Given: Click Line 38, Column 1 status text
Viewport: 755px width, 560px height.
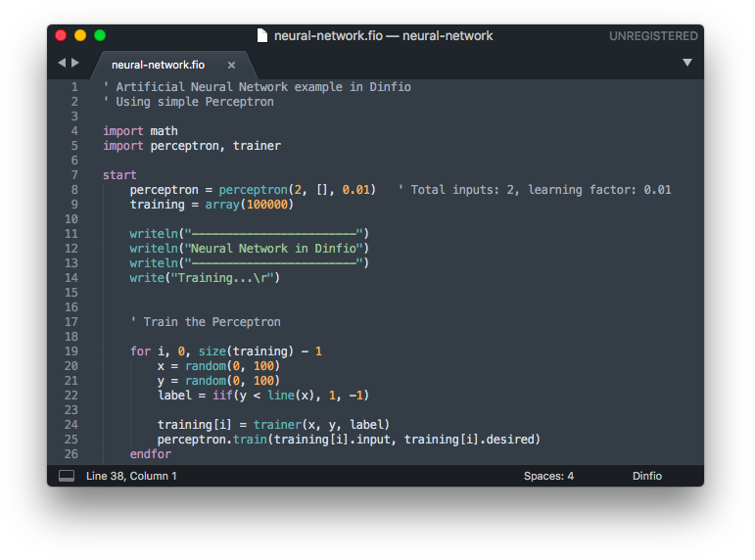Looking at the screenshot, I should 131,476.
